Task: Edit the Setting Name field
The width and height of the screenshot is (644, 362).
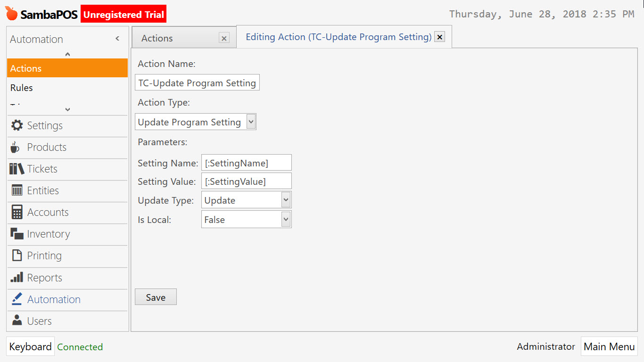Action: (247, 162)
